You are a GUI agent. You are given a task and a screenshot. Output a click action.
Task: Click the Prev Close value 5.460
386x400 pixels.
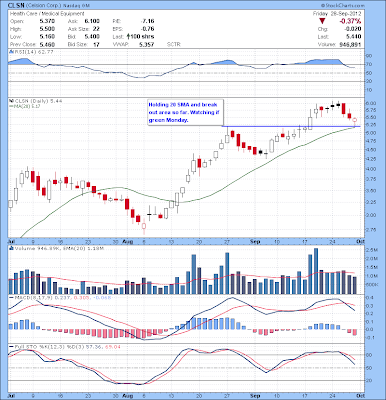point(47,44)
